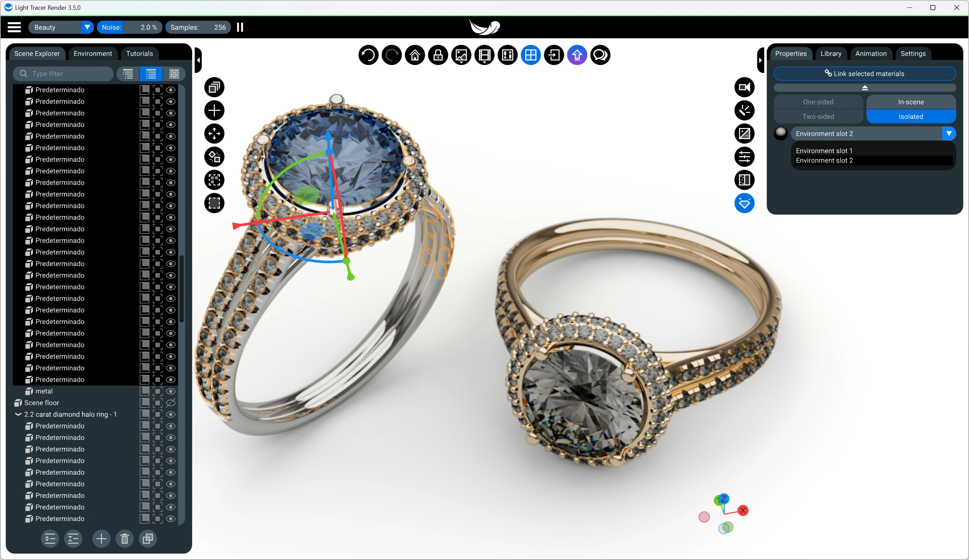Image resolution: width=969 pixels, height=560 pixels.
Task: Click the save image render icon
Action: [461, 55]
